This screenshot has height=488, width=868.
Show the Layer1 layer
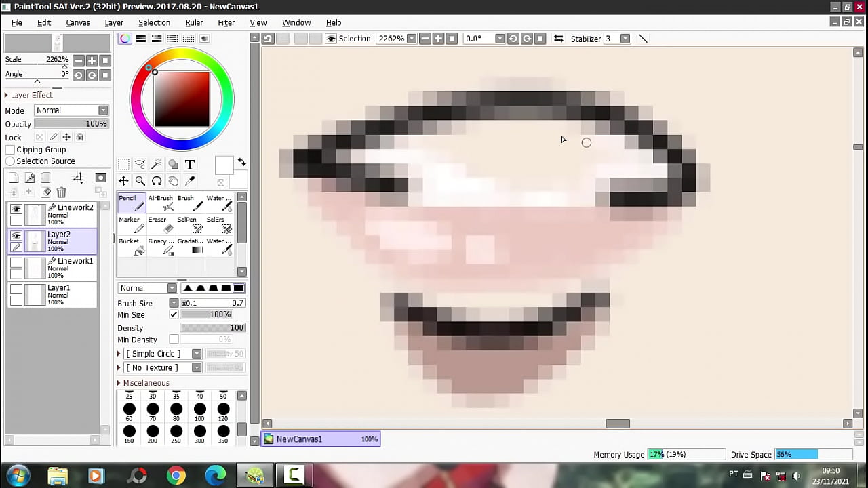pyautogui.click(x=16, y=289)
